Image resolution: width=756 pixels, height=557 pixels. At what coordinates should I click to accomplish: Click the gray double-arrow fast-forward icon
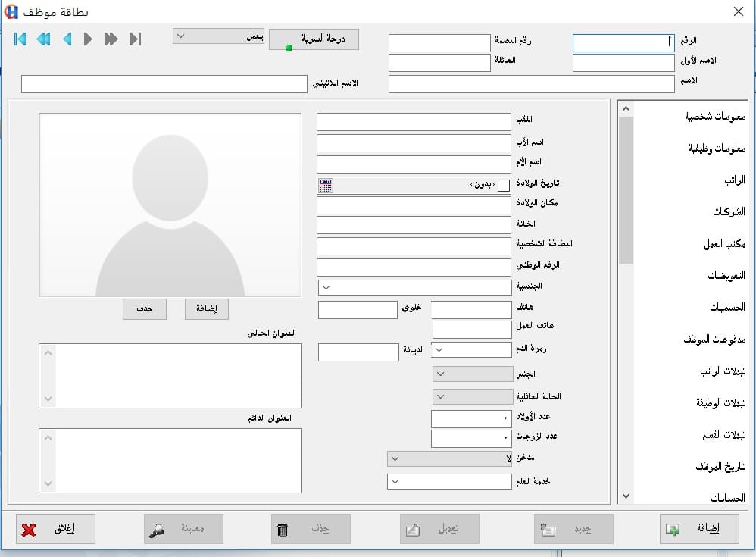click(111, 39)
